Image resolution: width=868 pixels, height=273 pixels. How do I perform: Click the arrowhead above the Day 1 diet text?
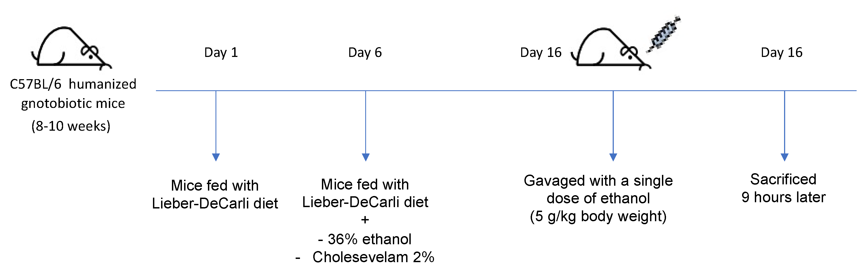[x=216, y=157]
